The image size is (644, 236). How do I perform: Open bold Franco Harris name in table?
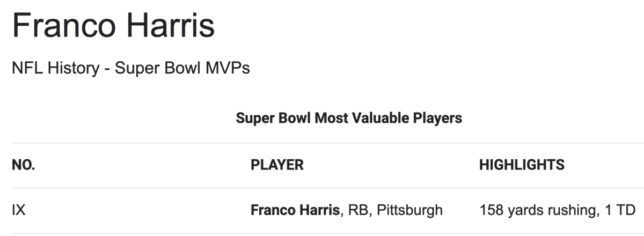(x=296, y=210)
